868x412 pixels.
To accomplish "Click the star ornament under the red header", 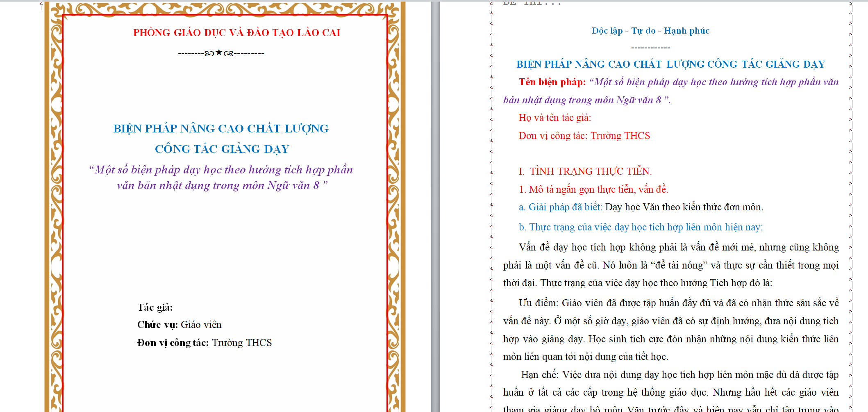I will (x=219, y=52).
